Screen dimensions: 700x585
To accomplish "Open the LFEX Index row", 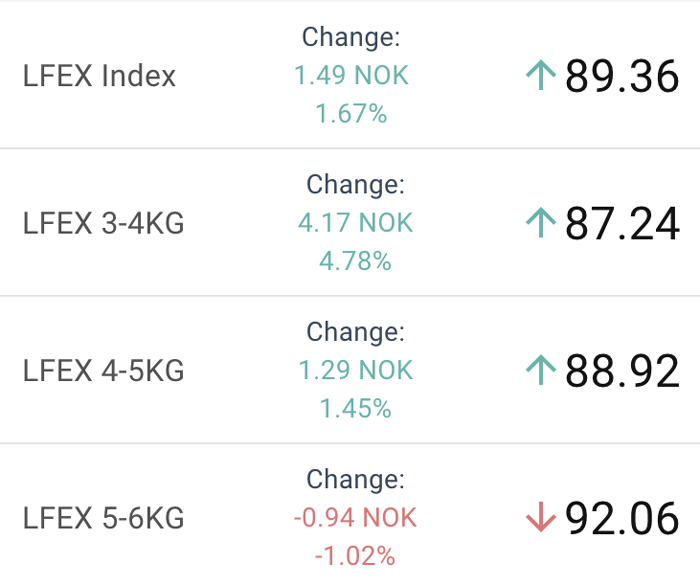I will coord(350,75).
